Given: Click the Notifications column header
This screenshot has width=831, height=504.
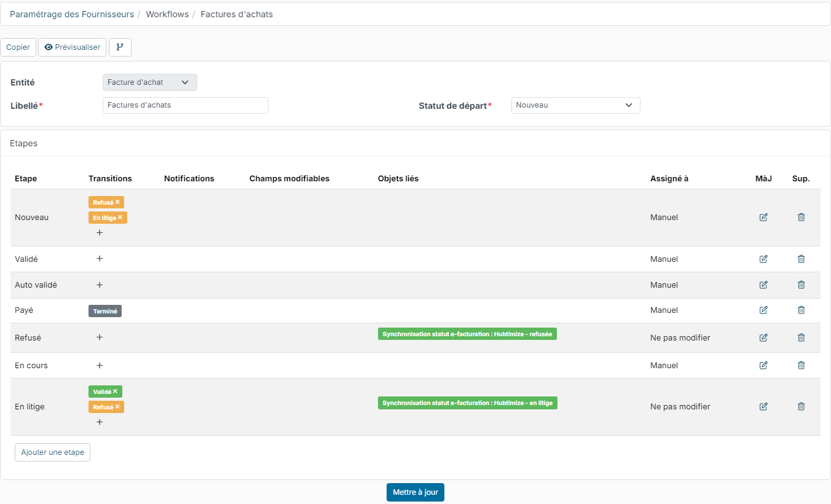Looking at the screenshot, I should (x=189, y=179).
